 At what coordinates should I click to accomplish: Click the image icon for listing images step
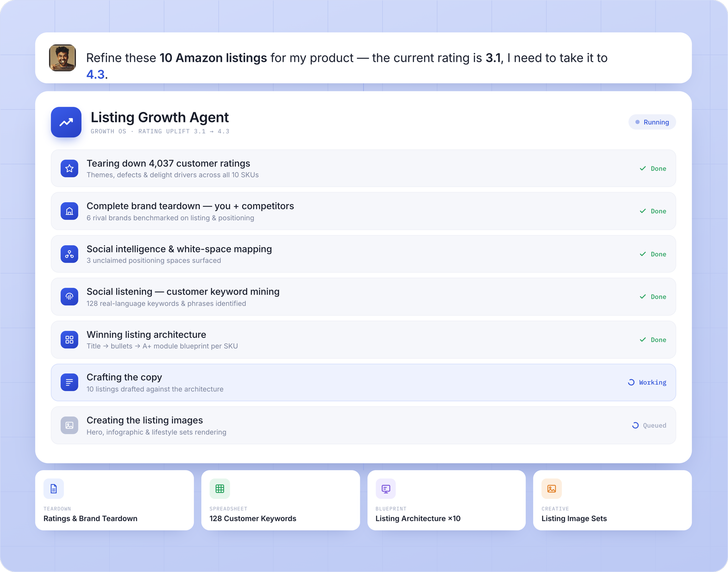click(x=69, y=425)
